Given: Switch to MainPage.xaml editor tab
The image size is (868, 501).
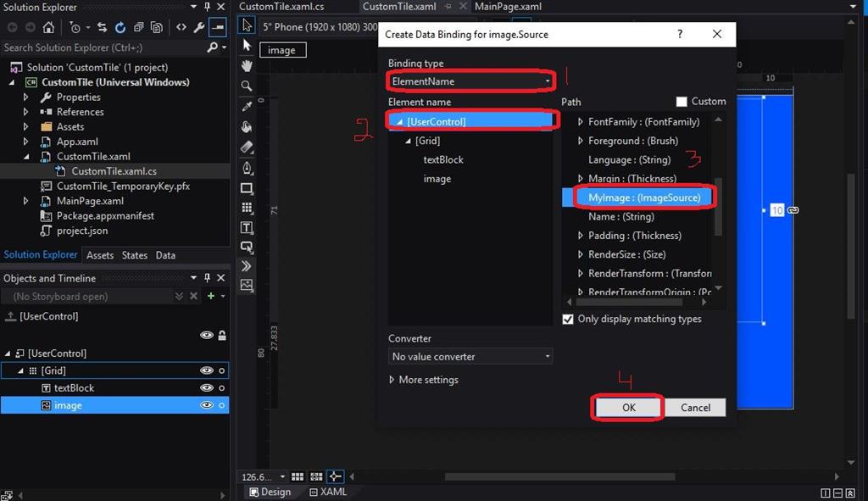Looking at the screenshot, I should (508, 7).
